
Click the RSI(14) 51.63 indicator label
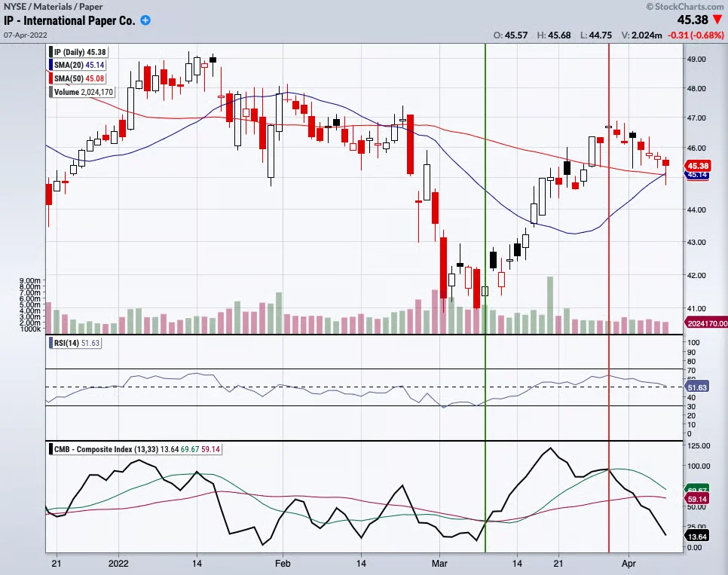[77, 343]
